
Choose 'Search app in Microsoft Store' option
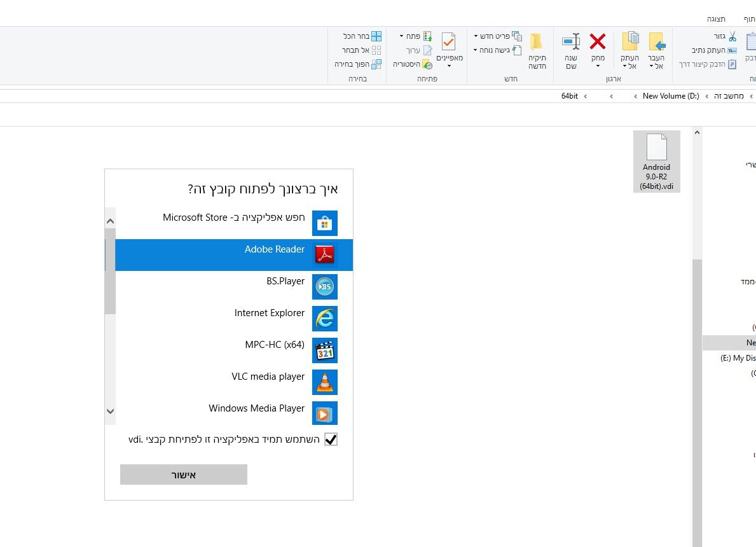[234, 223]
